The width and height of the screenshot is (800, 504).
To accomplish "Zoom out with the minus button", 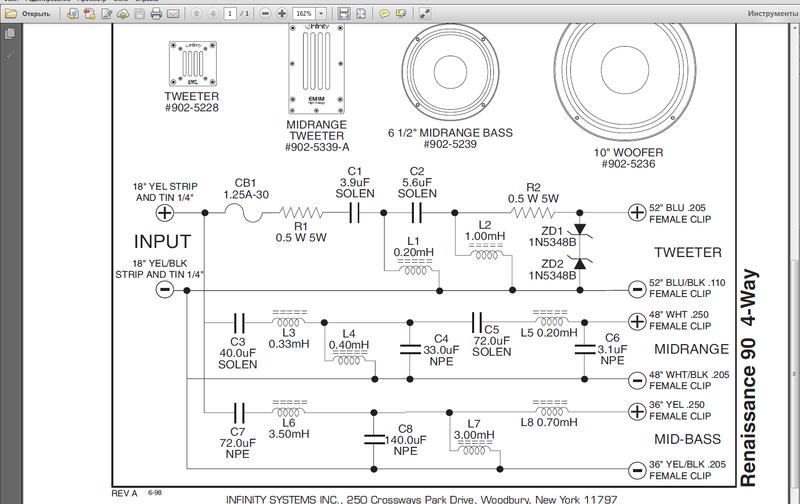I will [x=265, y=14].
